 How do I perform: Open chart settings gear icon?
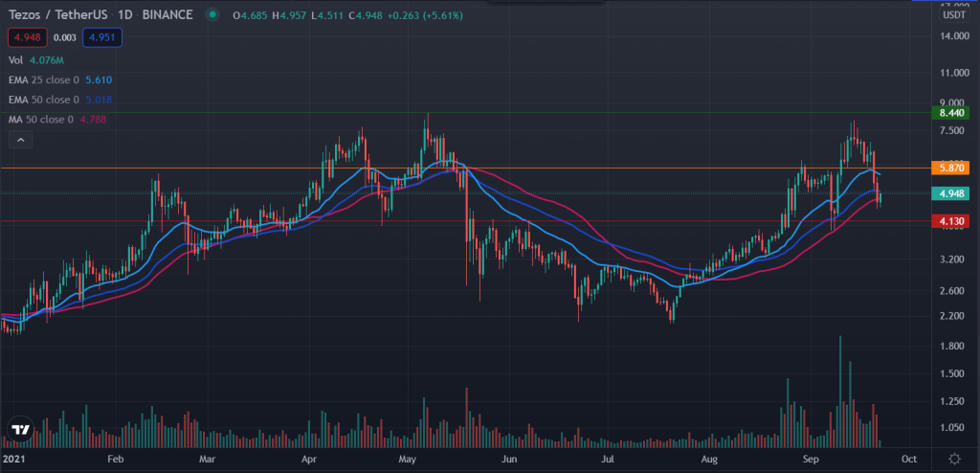pyautogui.click(x=954, y=459)
